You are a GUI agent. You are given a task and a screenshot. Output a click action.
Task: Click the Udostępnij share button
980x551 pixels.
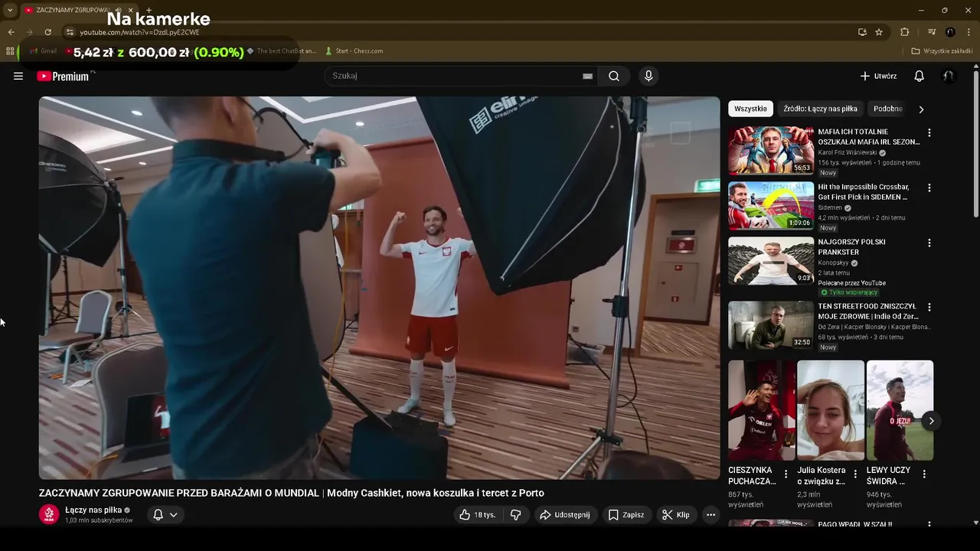(x=565, y=515)
